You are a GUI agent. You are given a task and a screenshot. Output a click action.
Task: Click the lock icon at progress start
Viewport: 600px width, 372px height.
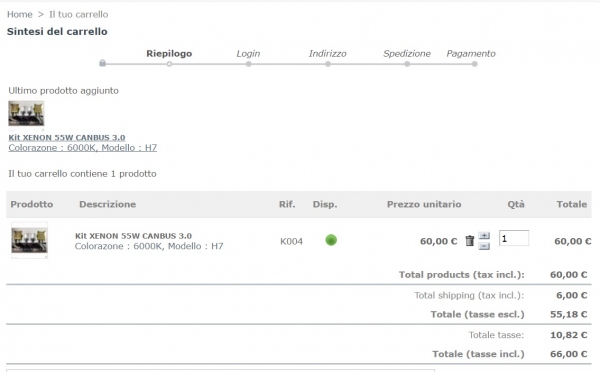[x=102, y=63]
